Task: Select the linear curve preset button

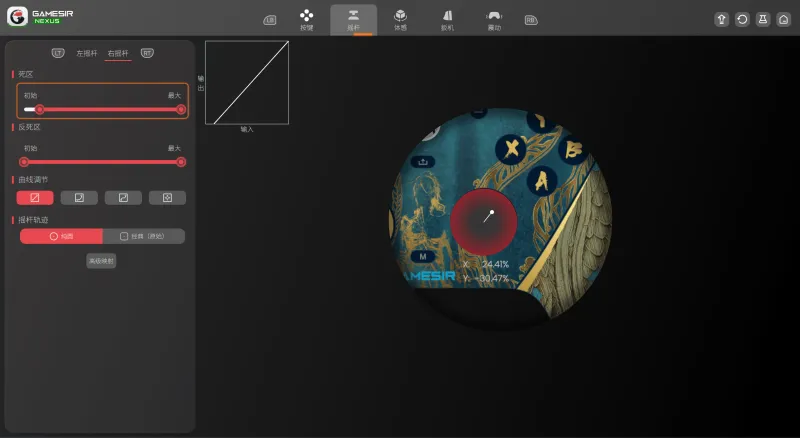Action: (35, 198)
